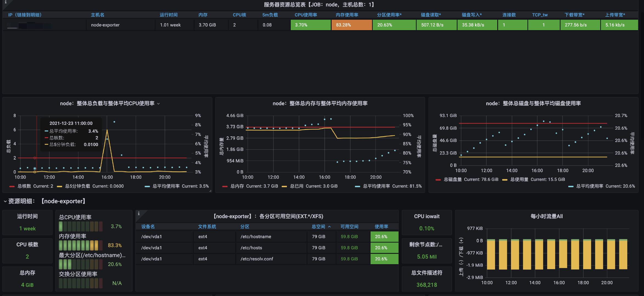This screenshot has height=296, width=644.
Task: Click resize handle on CPU load panel corner
Action: [210, 191]
